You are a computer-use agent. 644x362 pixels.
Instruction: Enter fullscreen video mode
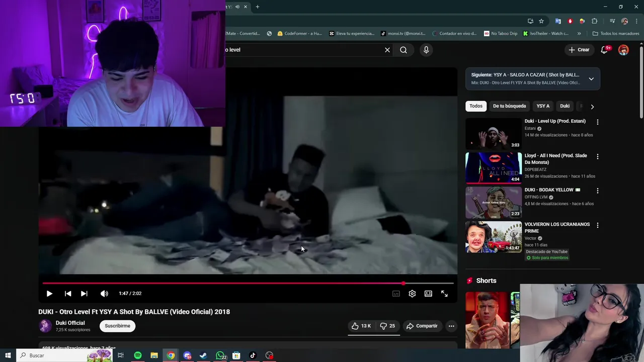coord(444,294)
